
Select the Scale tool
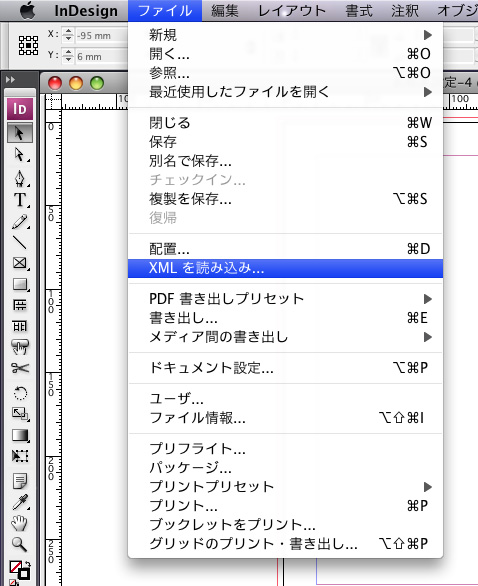point(20,414)
